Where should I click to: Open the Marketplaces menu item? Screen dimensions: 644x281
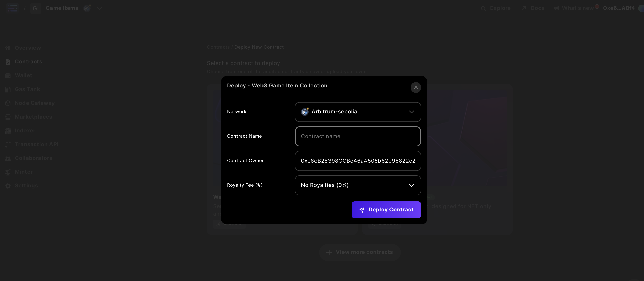pyautogui.click(x=33, y=117)
